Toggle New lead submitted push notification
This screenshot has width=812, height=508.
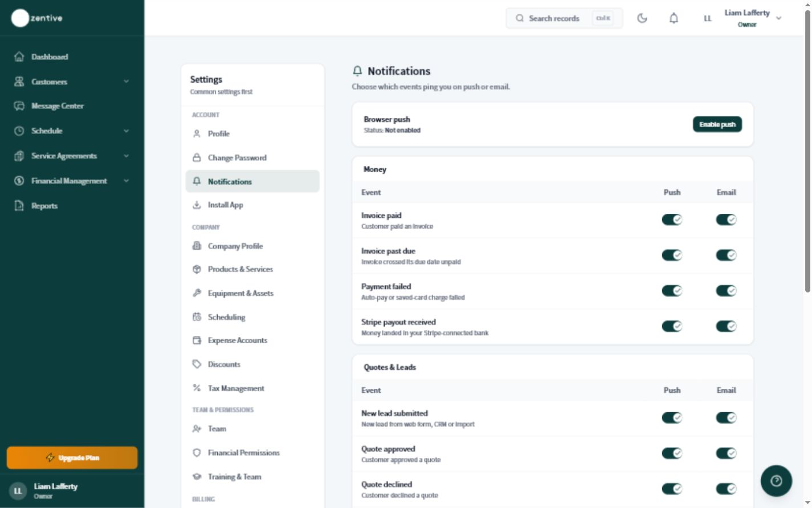coord(672,418)
